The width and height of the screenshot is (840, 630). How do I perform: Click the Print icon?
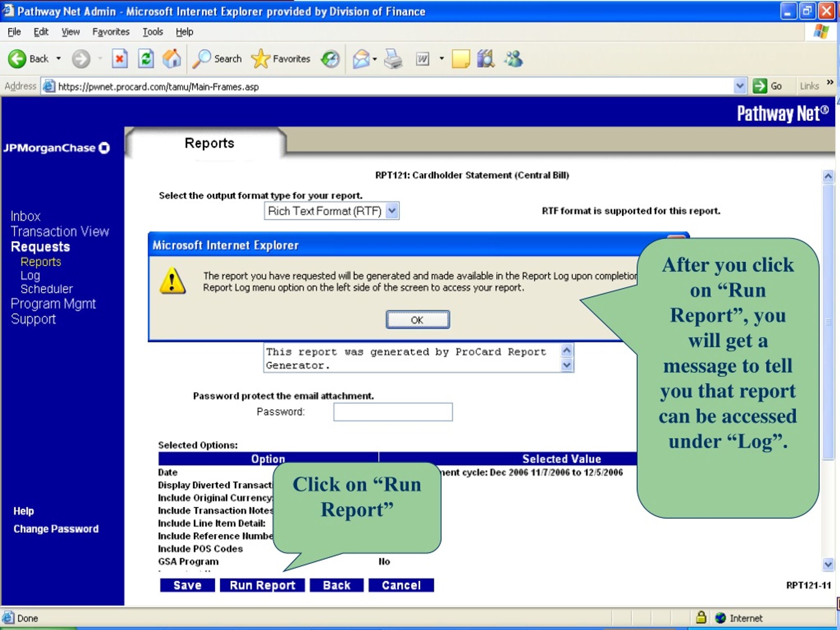point(393,59)
